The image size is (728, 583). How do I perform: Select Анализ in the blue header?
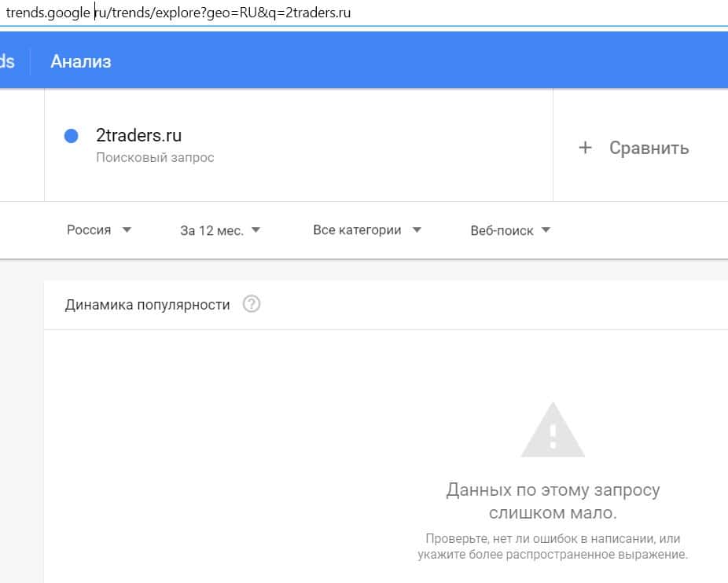point(81,61)
